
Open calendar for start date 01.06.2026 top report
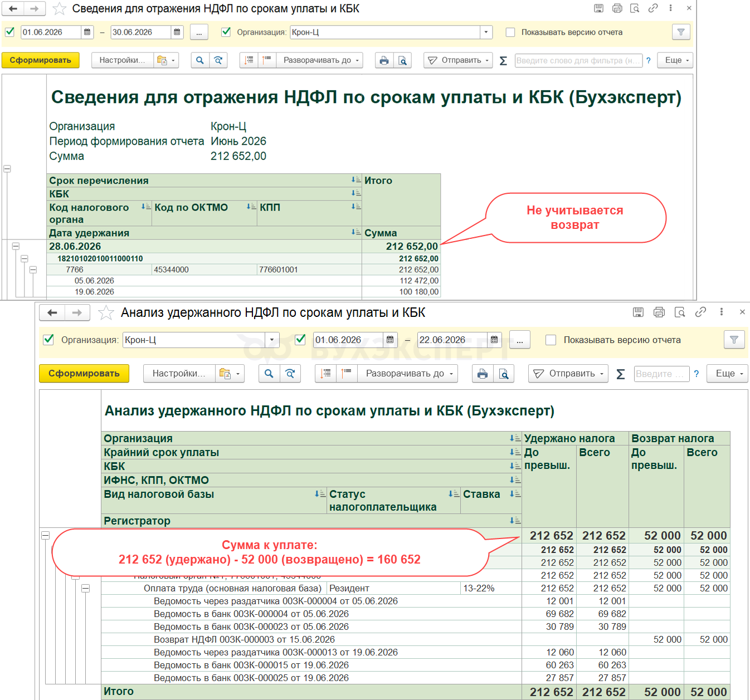pyautogui.click(x=88, y=32)
